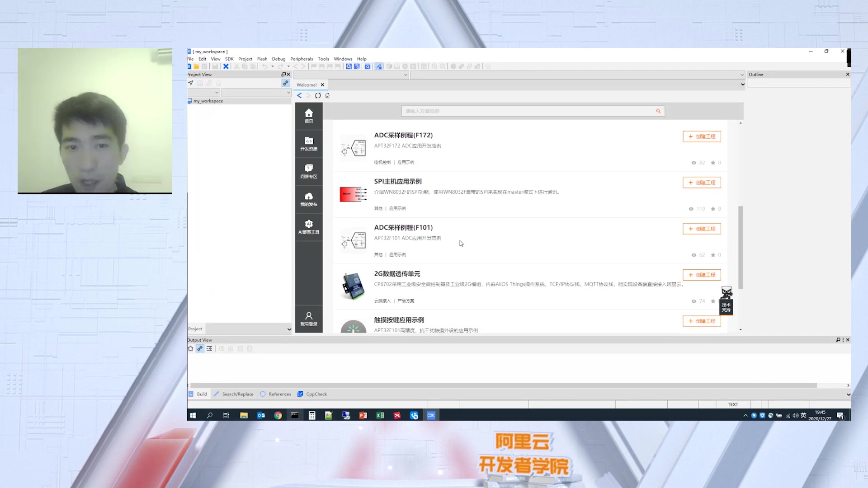Open Calculator from the taskbar
Screen dimensions: 868x488
tap(312, 416)
